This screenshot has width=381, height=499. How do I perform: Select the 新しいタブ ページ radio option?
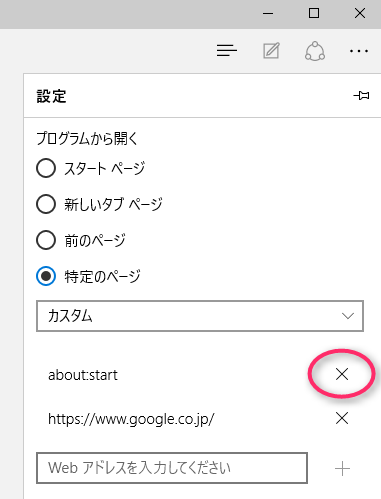click(x=46, y=204)
